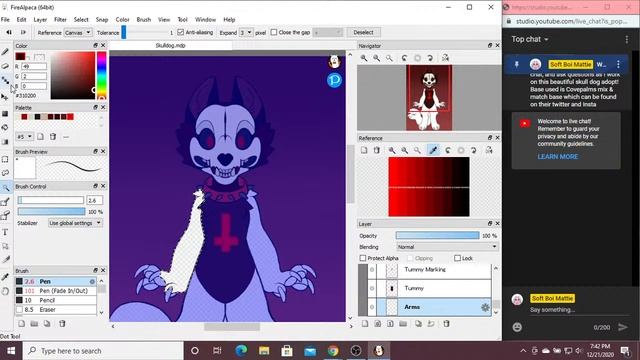Select the Hand tool
Image resolution: width=640 pixels, height=360 pixels.
click(5, 291)
